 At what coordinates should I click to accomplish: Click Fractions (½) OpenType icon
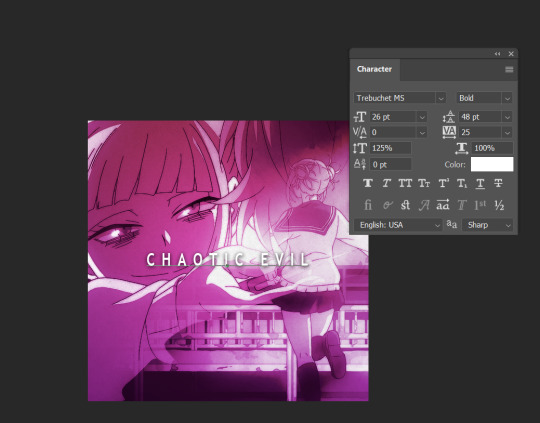click(499, 205)
